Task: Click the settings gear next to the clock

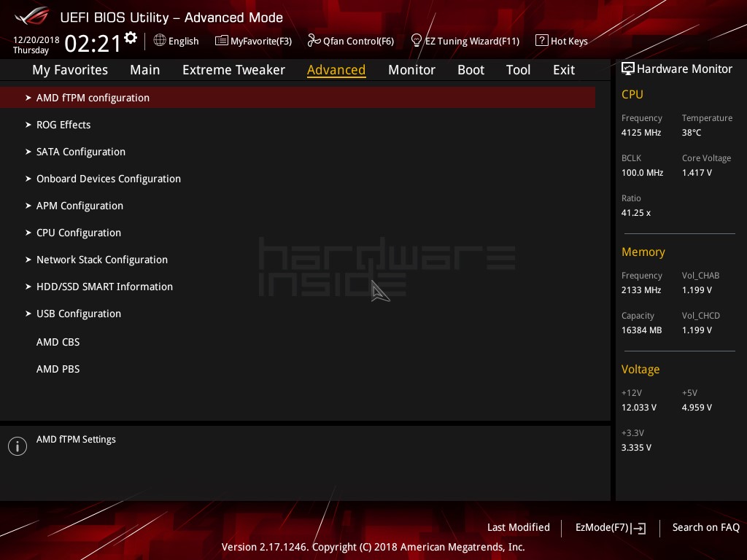Action: click(131, 38)
